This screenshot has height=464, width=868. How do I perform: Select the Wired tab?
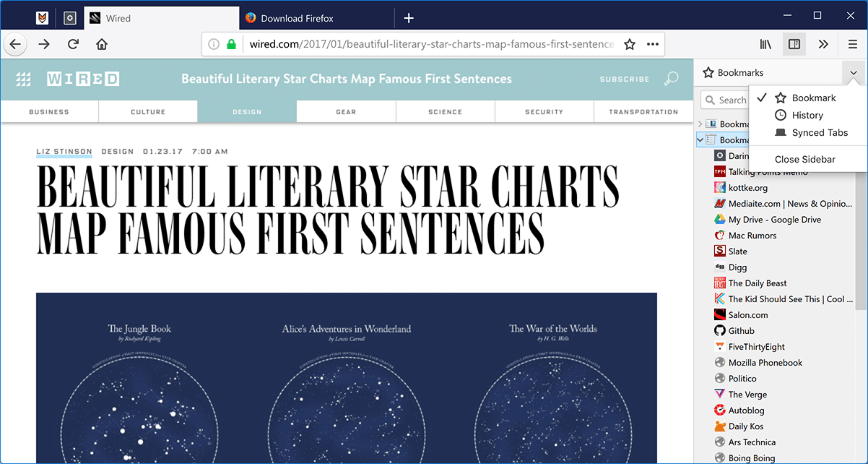pos(161,18)
